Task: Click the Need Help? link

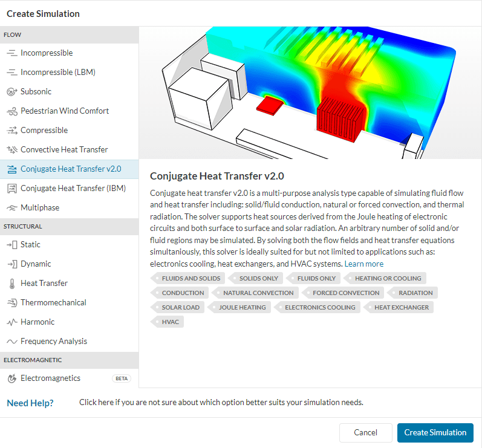Action: [x=30, y=403]
